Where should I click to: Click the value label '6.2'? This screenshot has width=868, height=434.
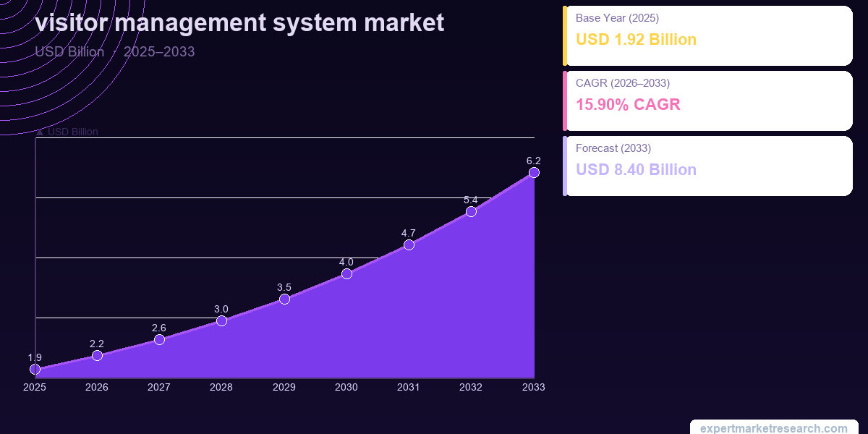534,161
